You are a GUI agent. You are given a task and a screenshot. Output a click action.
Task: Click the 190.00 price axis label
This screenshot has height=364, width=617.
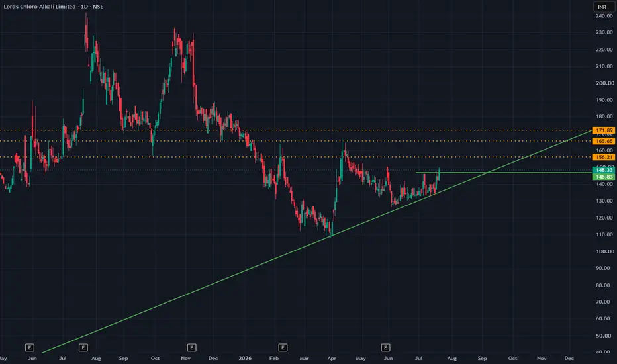pos(604,100)
